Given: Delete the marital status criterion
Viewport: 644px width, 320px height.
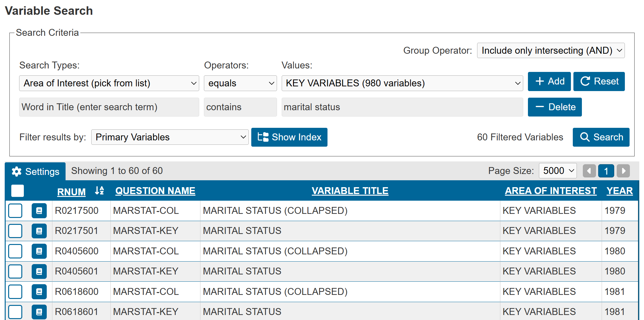Looking at the screenshot, I should 555,107.
